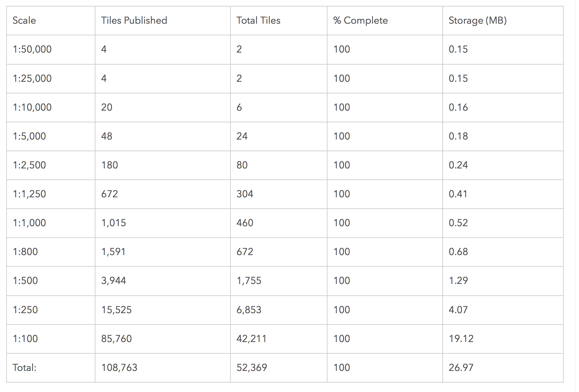Screen dimensions: 579x392
Task: Click tiles published value 3,944
Action: [114, 281]
